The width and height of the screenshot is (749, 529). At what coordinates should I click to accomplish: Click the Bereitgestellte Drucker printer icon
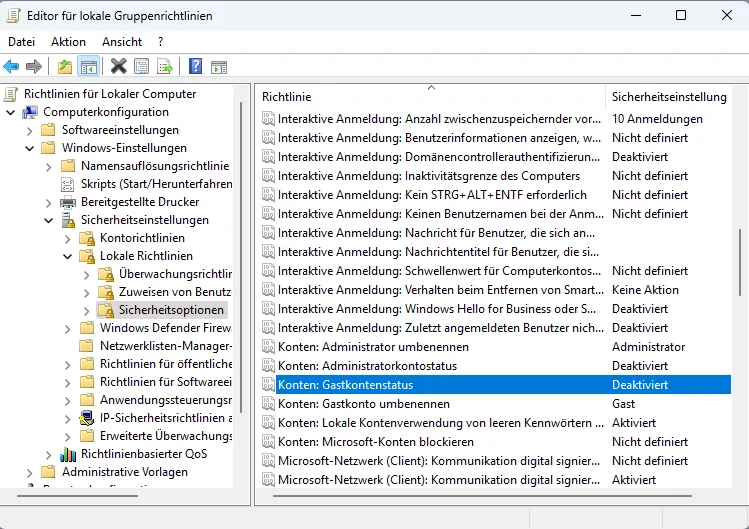(x=68, y=202)
